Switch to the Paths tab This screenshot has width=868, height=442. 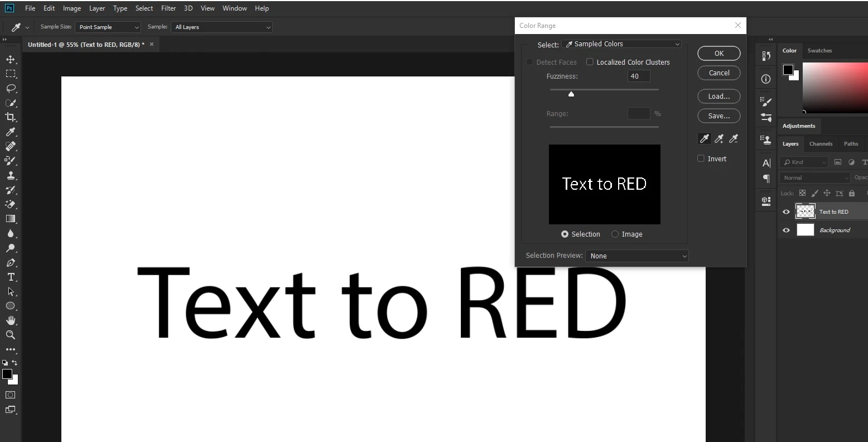(851, 144)
